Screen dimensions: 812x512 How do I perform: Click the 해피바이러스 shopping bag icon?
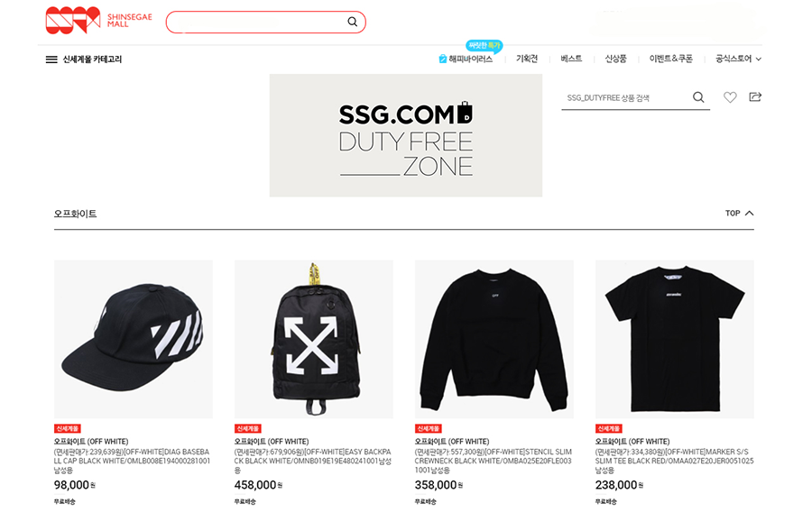[x=443, y=59]
